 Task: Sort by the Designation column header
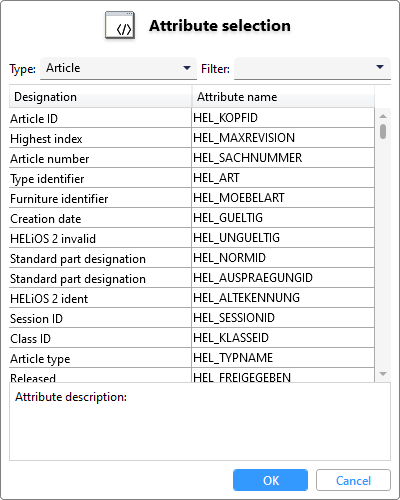(100, 97)
